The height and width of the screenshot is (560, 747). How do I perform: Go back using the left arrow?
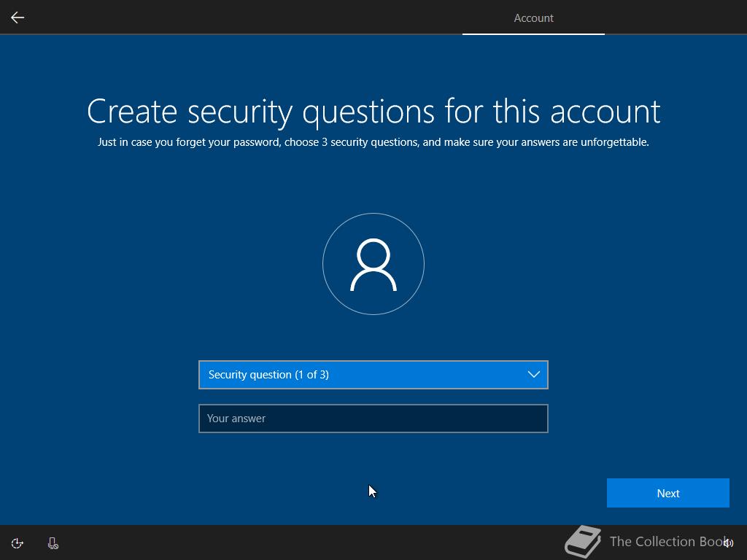pos(18,17)
